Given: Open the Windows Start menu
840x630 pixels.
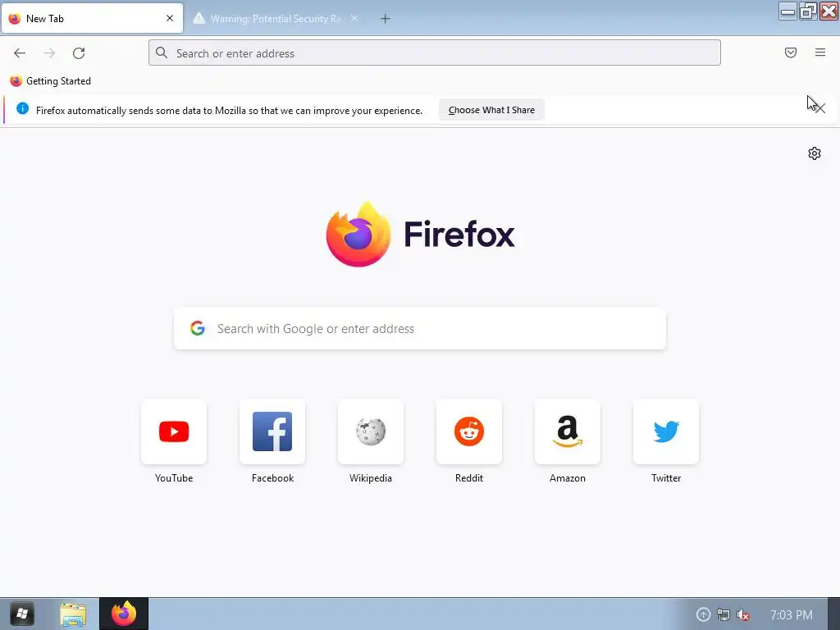Looking at the screenshot, I should pyautogui.click(x=21, y=614).
